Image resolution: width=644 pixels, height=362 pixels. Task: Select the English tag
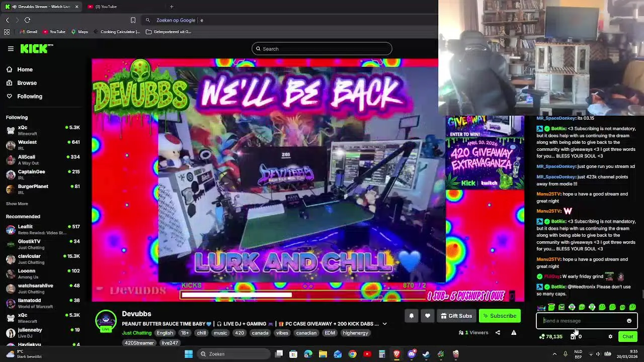(x=165, y=333)
